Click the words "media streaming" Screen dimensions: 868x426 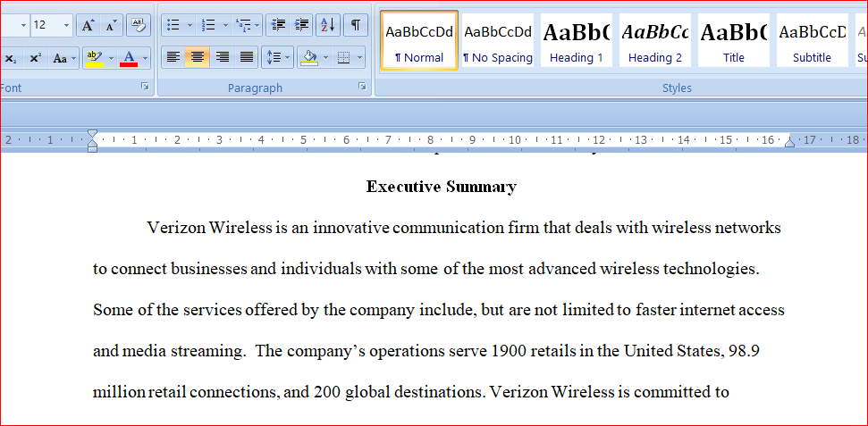pos(183,351)
